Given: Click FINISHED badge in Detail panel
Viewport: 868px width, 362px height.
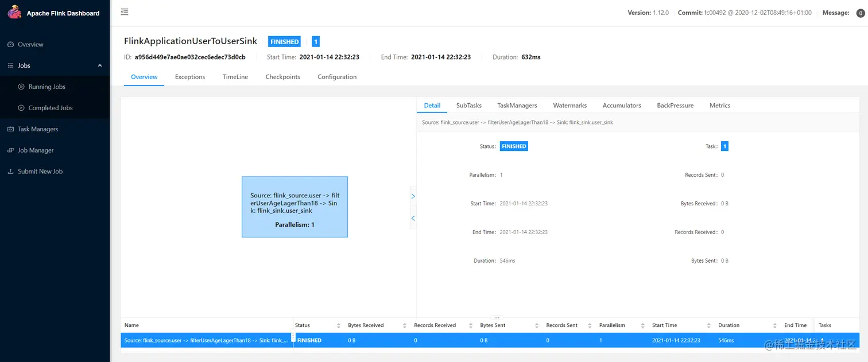Looking at the screenshot, I should [514, 146].
